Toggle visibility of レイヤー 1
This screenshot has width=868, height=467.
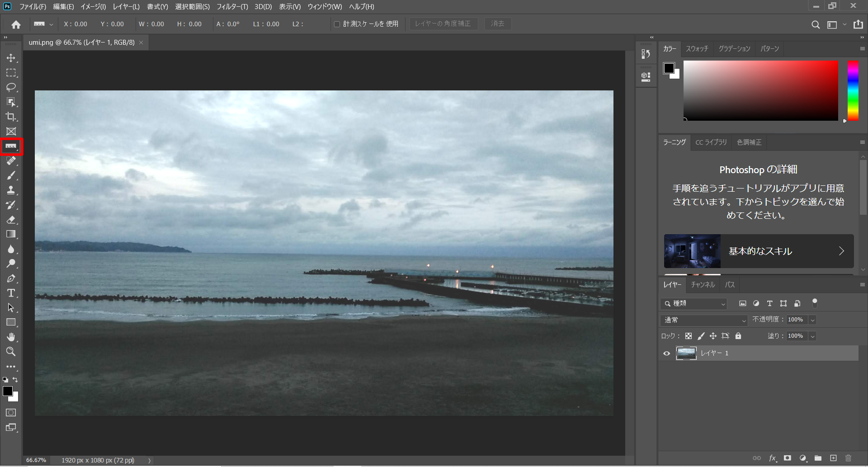[x=666, y=354]
